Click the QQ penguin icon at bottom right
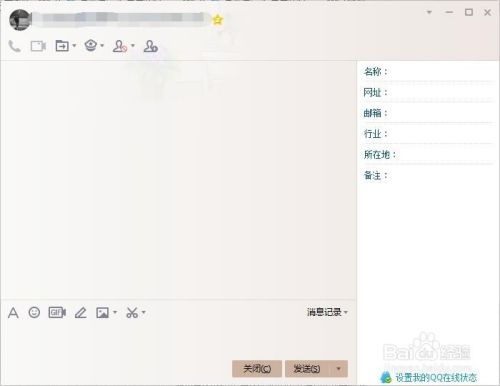500x386 pixels. click(x=386, y=377)
